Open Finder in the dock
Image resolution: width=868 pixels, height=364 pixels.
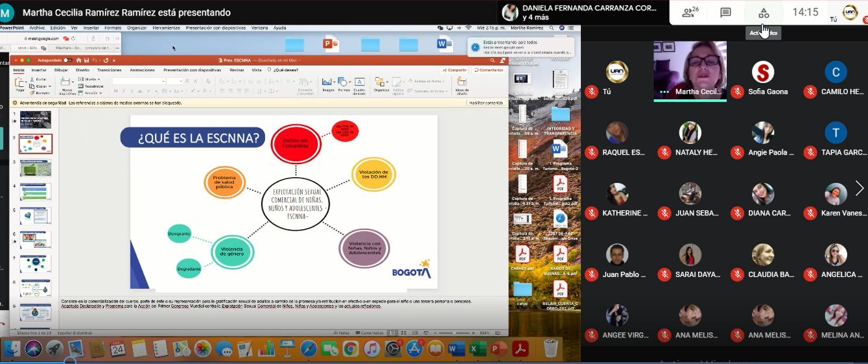click(x=12, y=349)
